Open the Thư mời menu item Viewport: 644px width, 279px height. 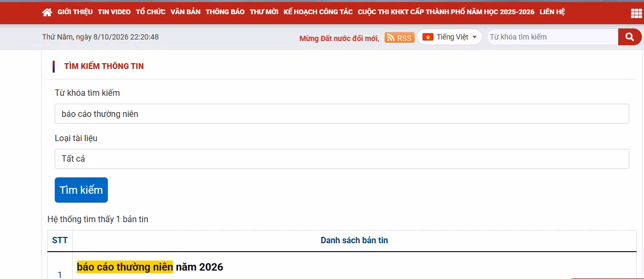[x=264, y=12]
